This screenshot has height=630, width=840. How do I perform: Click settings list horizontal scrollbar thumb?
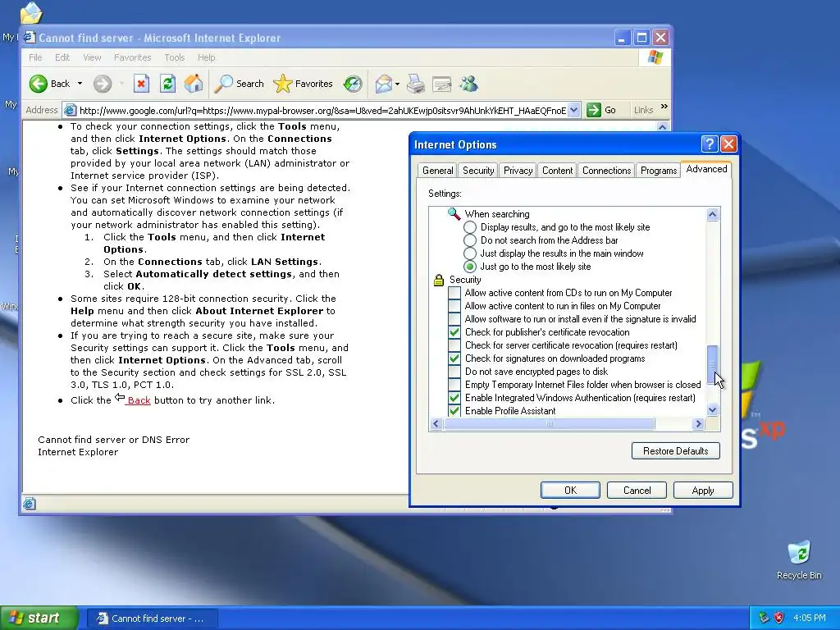549,424
